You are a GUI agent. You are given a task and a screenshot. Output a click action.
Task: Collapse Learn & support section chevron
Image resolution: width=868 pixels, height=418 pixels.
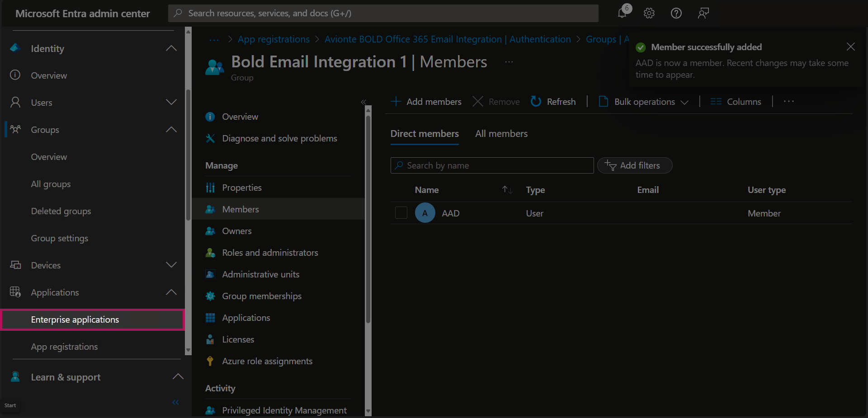point(178,376)
